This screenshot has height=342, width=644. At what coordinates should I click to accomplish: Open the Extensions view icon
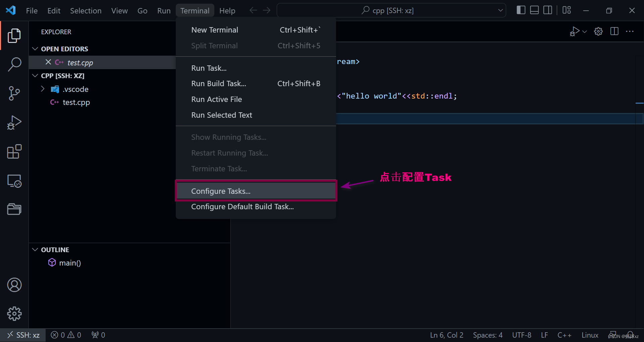click(14, 152)
